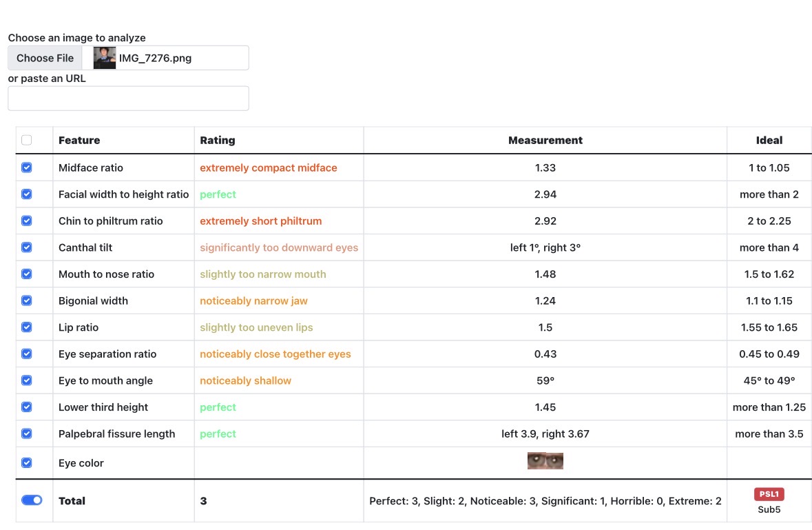Toggle the select-all checkbox in table header
The width and height of the screenshot is (812, 530).
(27, 140)
